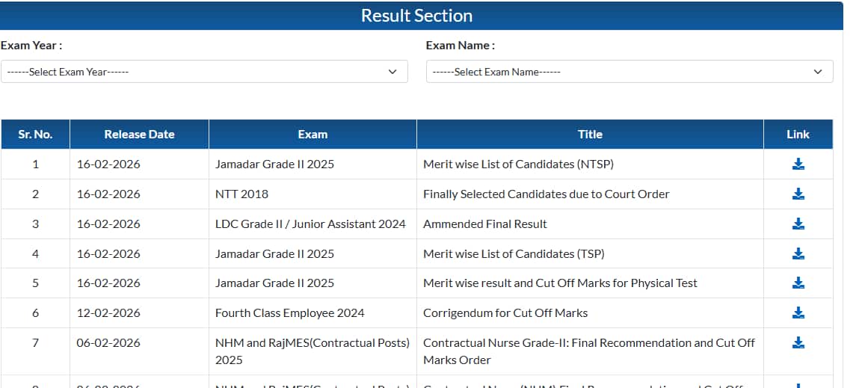Viewport: 868px width, 388px height.
Task: Download Fourth Class Employee corrigendum file
Action: coord(798,312)
